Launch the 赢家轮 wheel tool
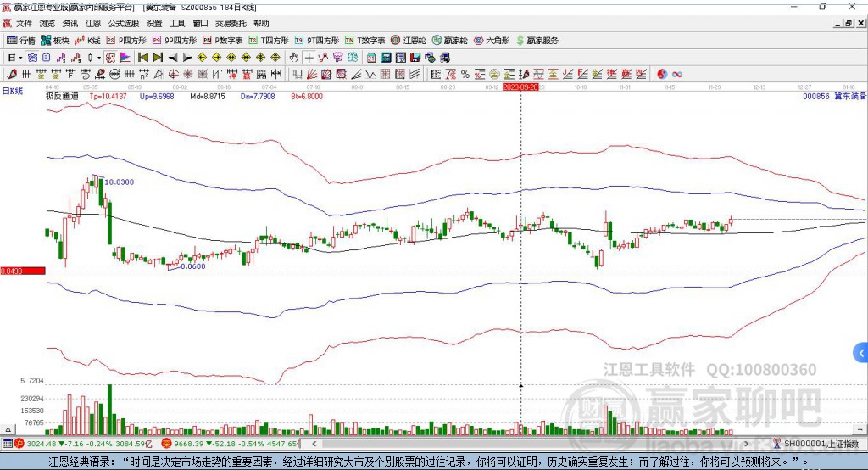Image resolution: width=868 pixels, height=470 pixels. (x=450, y=41)
